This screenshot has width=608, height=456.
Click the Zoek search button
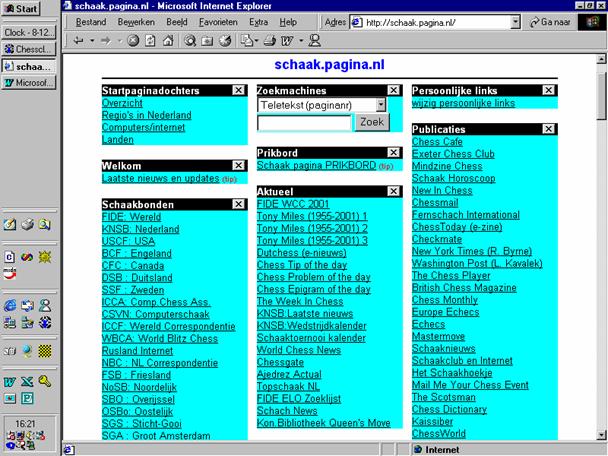(372, 122)
